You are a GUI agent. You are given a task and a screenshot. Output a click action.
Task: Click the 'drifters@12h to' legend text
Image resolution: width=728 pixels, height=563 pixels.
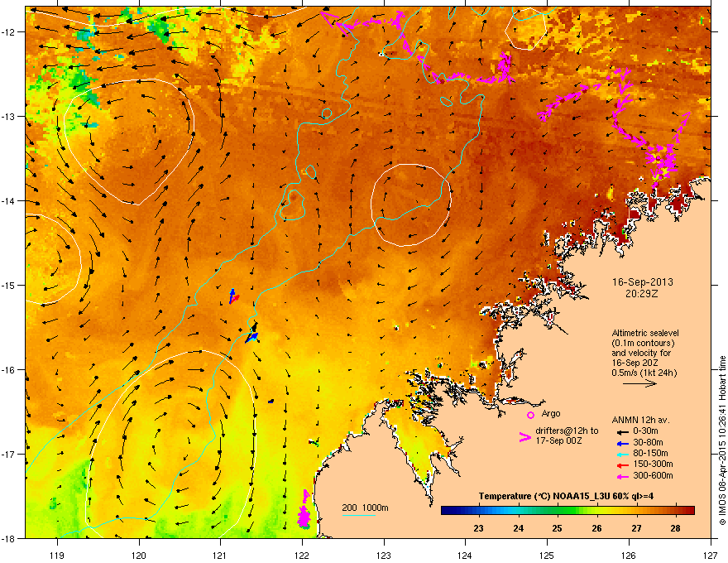[x=567, y=431]
